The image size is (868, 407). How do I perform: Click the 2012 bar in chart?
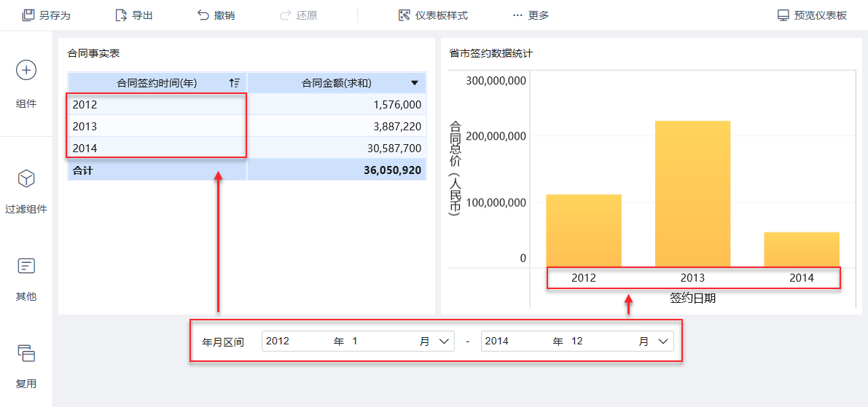click(x=584, y=231)
